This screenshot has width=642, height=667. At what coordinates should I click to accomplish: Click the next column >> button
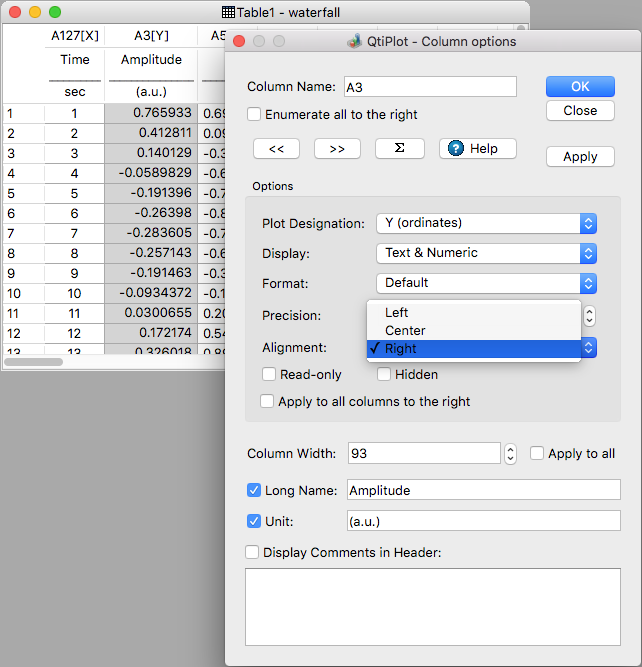point(337,148)
